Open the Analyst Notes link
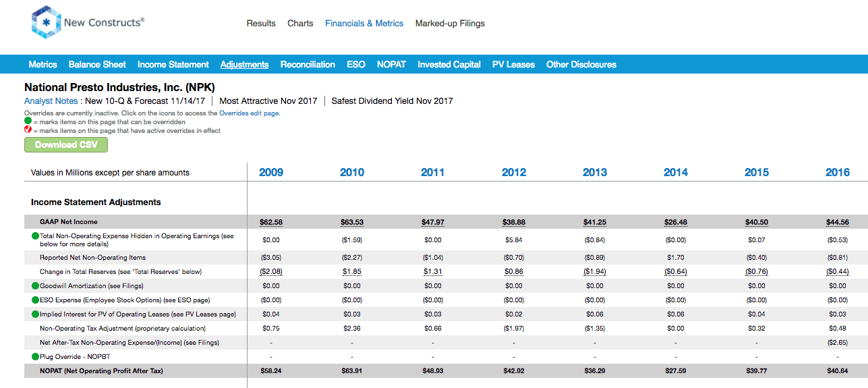The height and width of the screenshot is (388, 868). tap(52, 101)
